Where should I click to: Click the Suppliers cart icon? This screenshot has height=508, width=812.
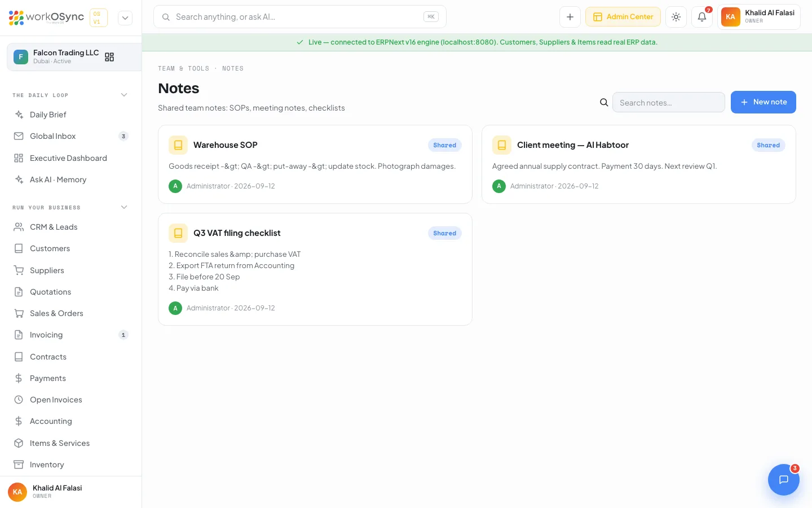[19, 270]
